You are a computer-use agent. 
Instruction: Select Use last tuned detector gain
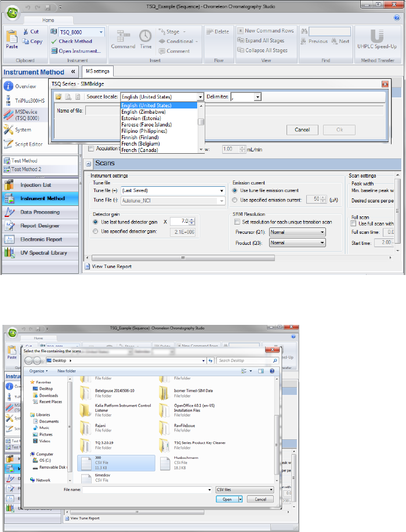(x=95, y=222)
